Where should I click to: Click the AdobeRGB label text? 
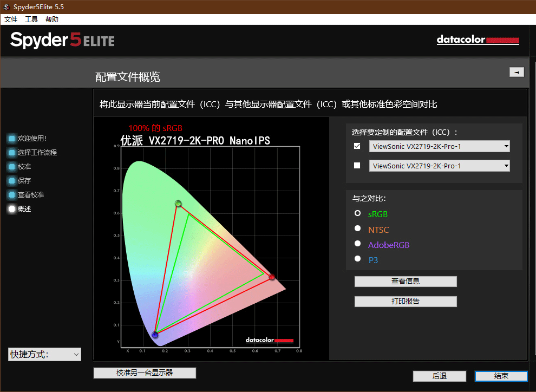click(x=389, y=245)
